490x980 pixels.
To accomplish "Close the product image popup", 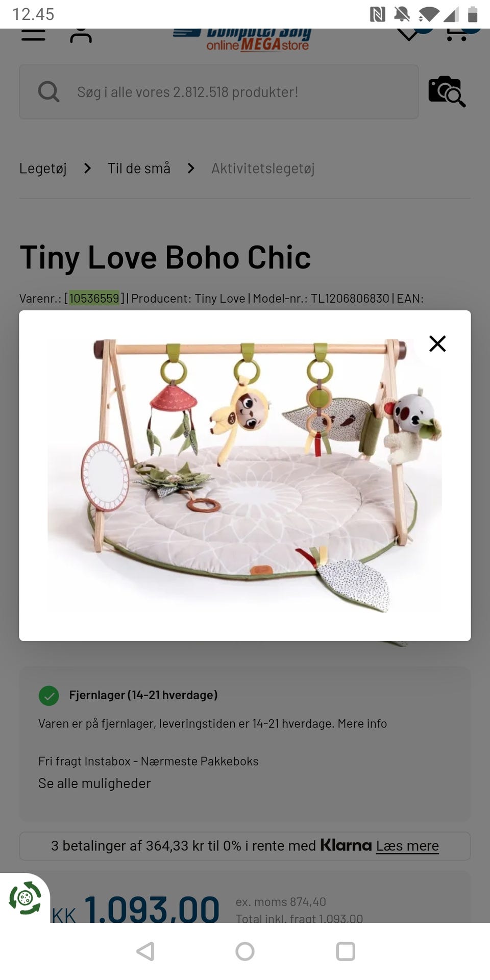I will 437,344.
